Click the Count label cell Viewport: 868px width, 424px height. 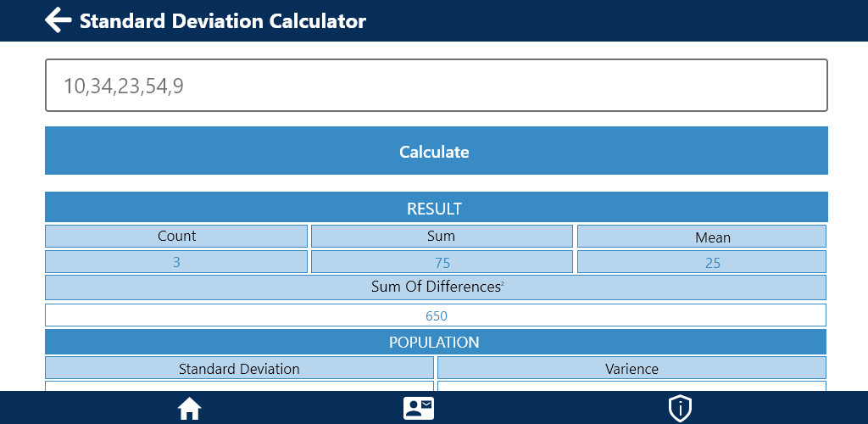pyautogui.click(x=176, y=237)
